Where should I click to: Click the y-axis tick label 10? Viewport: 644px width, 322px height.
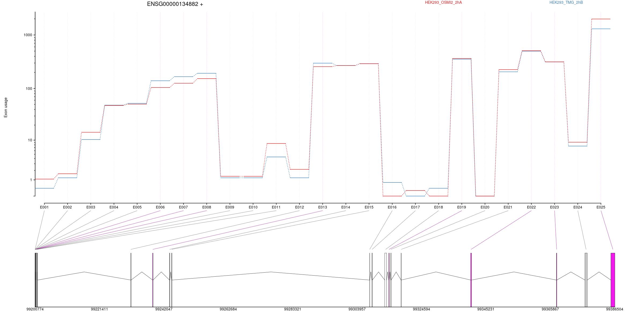coord(30,140)
